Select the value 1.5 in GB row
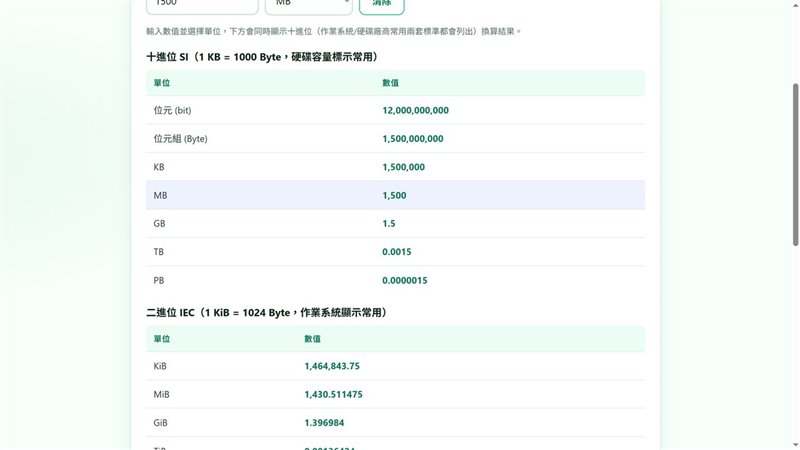 point(389,223)
